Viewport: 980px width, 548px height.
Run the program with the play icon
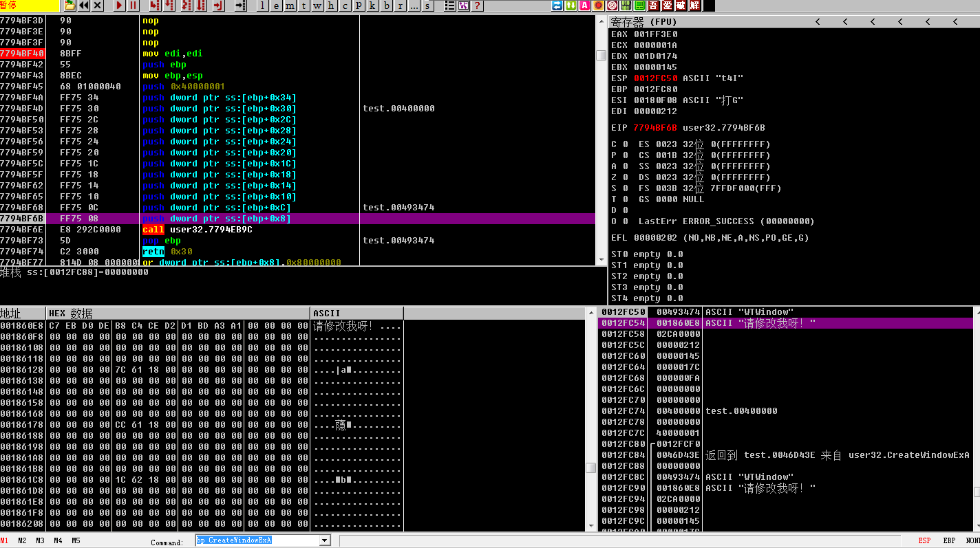tap(120, 6)
